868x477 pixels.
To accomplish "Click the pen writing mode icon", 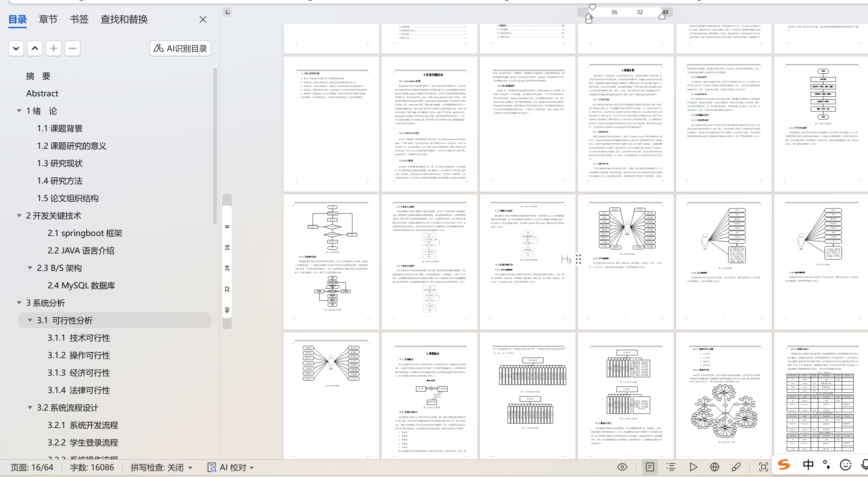I will pyautogui.click(x=736, y=467).
